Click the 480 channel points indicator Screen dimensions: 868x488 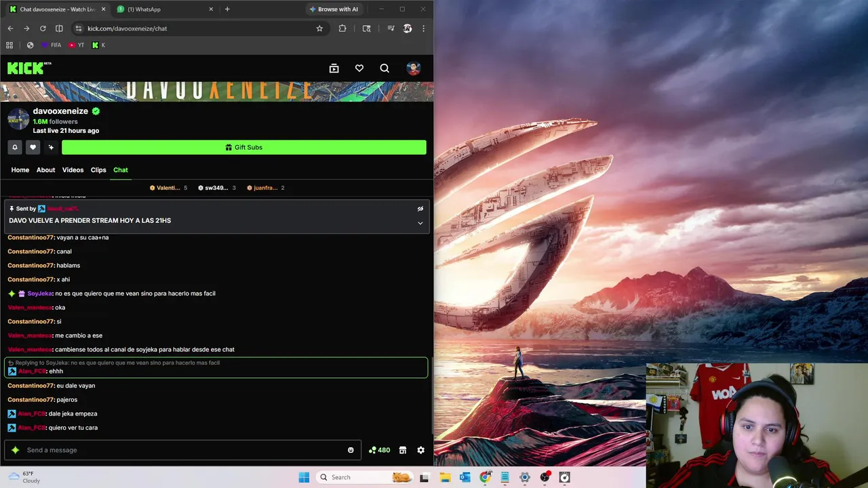[379, 450]
